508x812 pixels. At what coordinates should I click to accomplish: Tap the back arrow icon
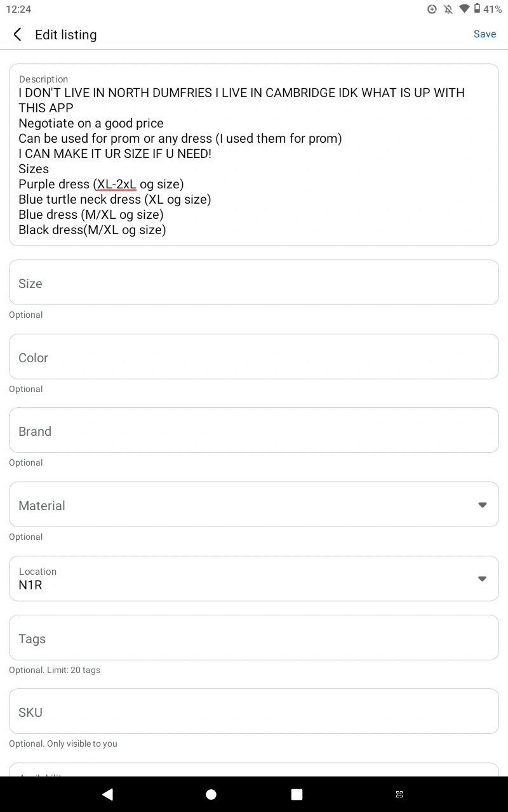click(x=17, y=34)
